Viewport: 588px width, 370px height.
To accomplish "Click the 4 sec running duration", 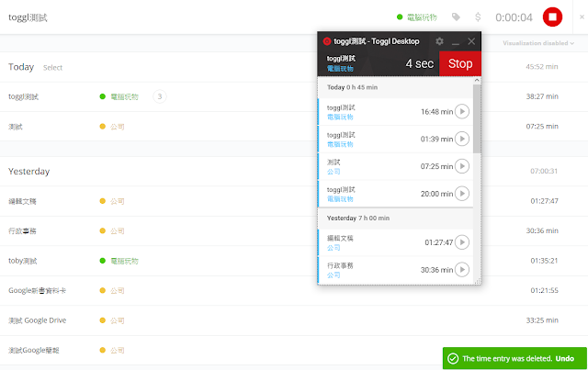I will tap(420, 63).
